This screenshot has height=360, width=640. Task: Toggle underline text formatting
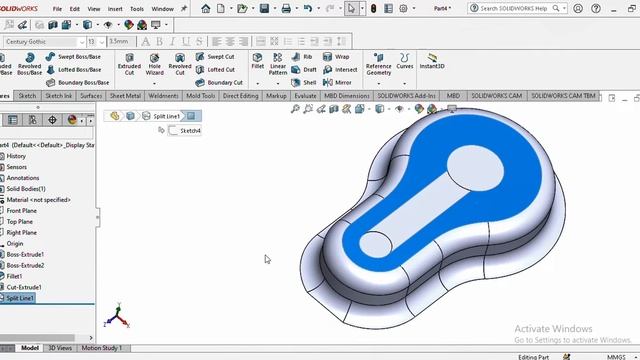pos(186,41)
